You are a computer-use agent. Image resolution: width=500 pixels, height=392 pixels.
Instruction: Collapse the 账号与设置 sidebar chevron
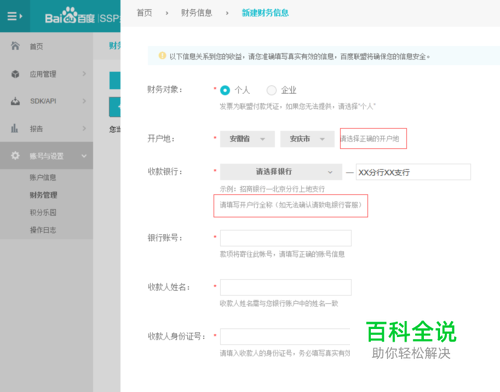point(84,156)
